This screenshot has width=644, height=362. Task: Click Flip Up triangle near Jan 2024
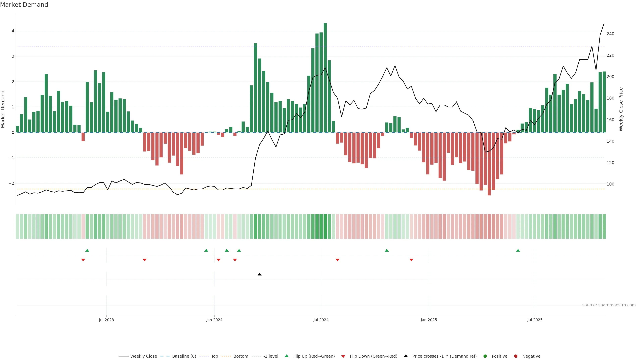[206, 250]
